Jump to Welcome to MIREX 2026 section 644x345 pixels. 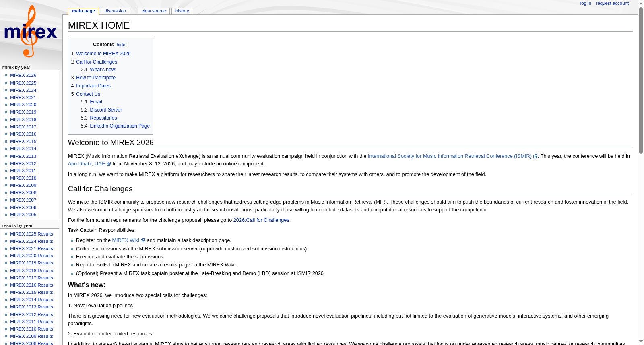tap(103, 54)
